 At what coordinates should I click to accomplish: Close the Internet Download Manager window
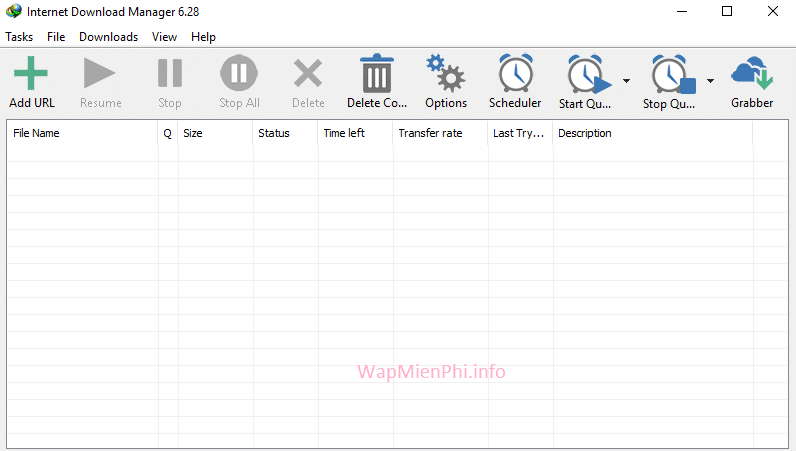tap(773, 11)
